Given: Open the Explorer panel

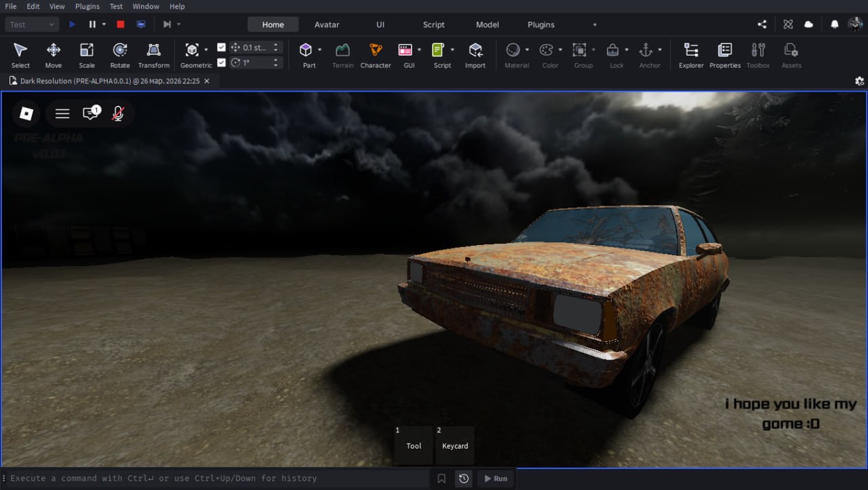Looking at the screenshot, I should [x=691, y=55].
